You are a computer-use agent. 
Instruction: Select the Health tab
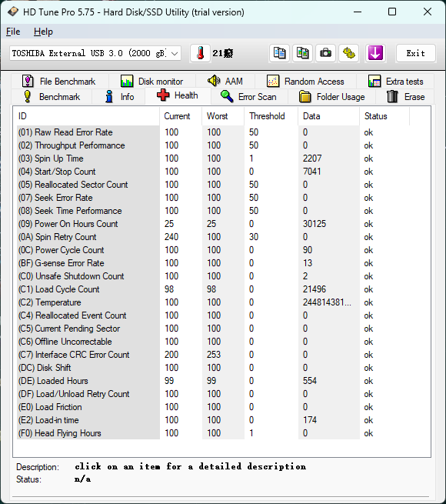click(x=178, y=95)
